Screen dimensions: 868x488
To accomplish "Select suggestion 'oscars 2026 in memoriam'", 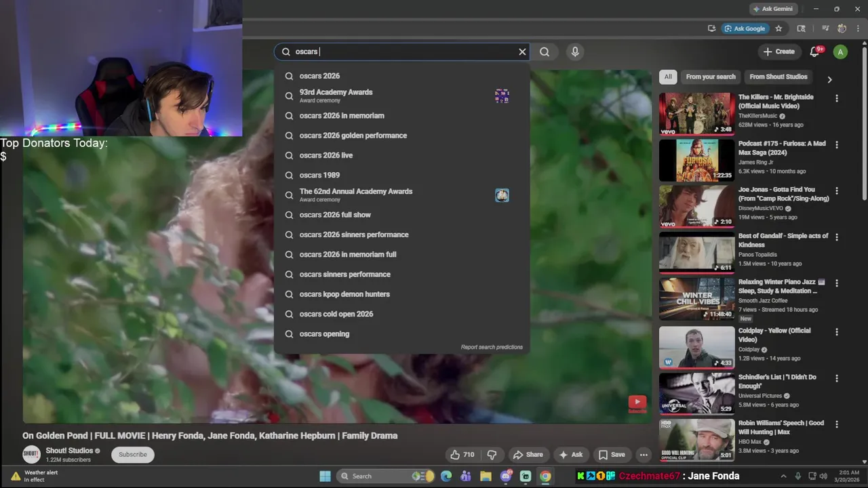I will coord(401,116).
